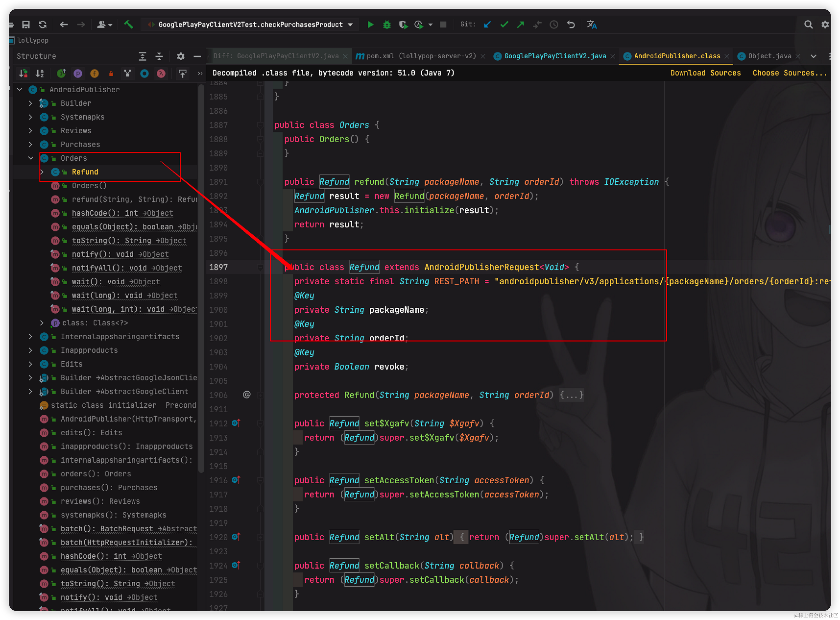This screenshot has width=840, height=620.
Task: Click the Download Sources link
Action: [x=705, y=73]
